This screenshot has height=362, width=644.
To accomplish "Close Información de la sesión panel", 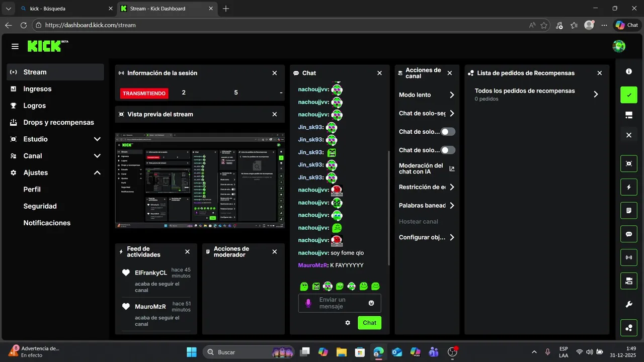I will point(275,73).
